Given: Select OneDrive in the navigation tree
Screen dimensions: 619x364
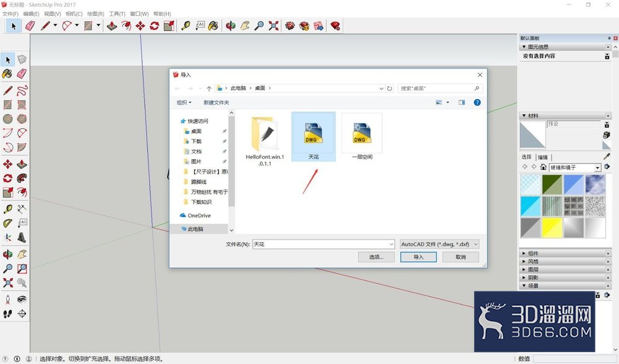Looking at the screenshot, I should pos(199,215).
